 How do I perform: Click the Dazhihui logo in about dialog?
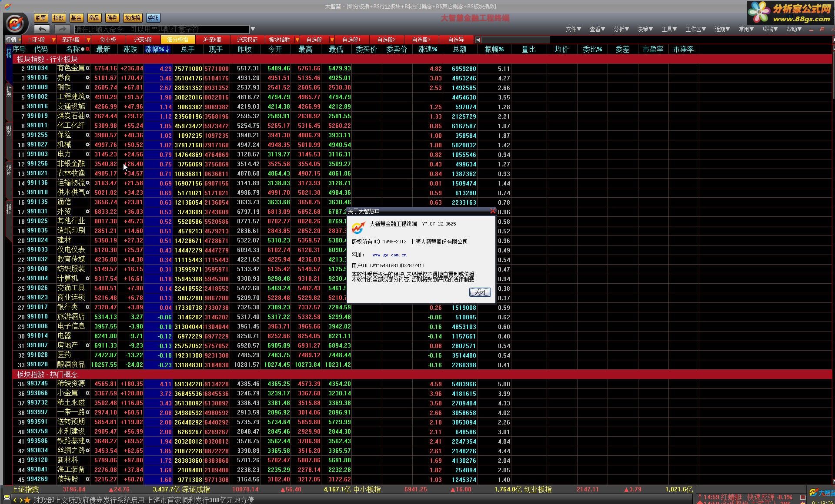click(358, 227)
